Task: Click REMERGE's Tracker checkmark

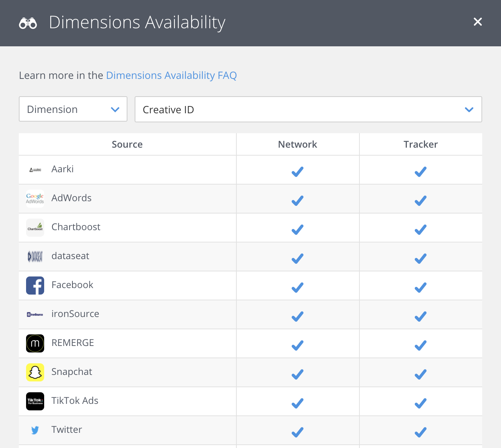Action: coord(421,345)
